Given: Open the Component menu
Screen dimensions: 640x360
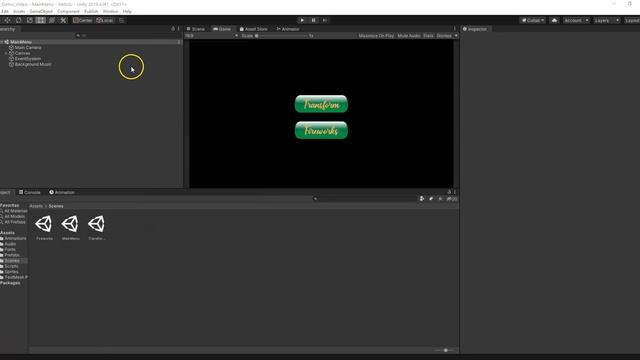Looking at the screenshot, I should [68, 11].
